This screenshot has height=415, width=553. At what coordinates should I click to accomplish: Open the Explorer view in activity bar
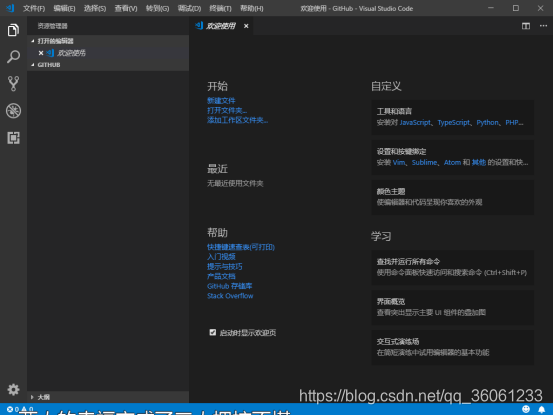coord(13,30)
